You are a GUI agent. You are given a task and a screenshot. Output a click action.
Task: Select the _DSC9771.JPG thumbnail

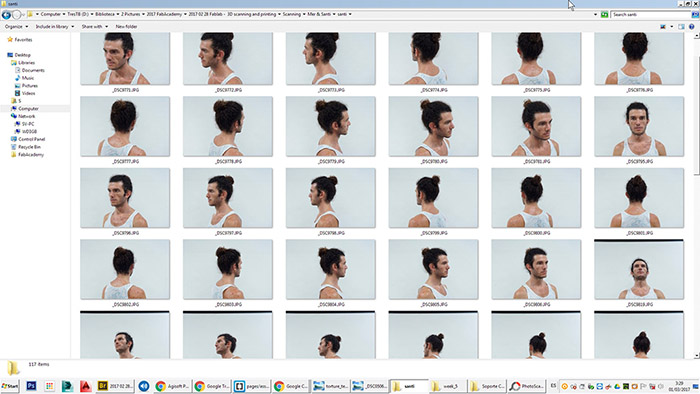(125, 58)
